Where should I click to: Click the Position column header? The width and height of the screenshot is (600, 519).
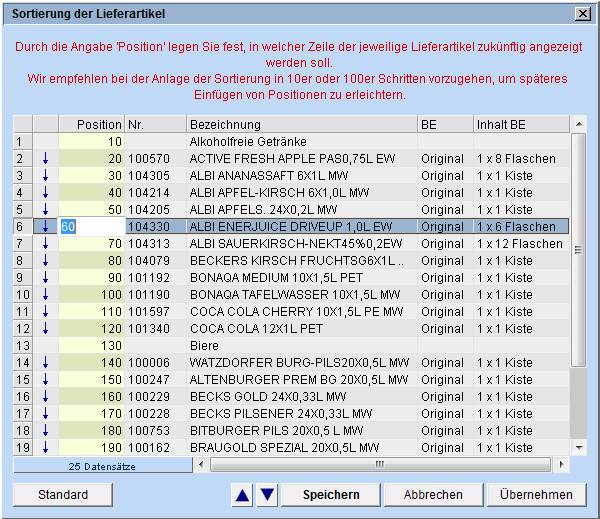click(x=92, y=124)
